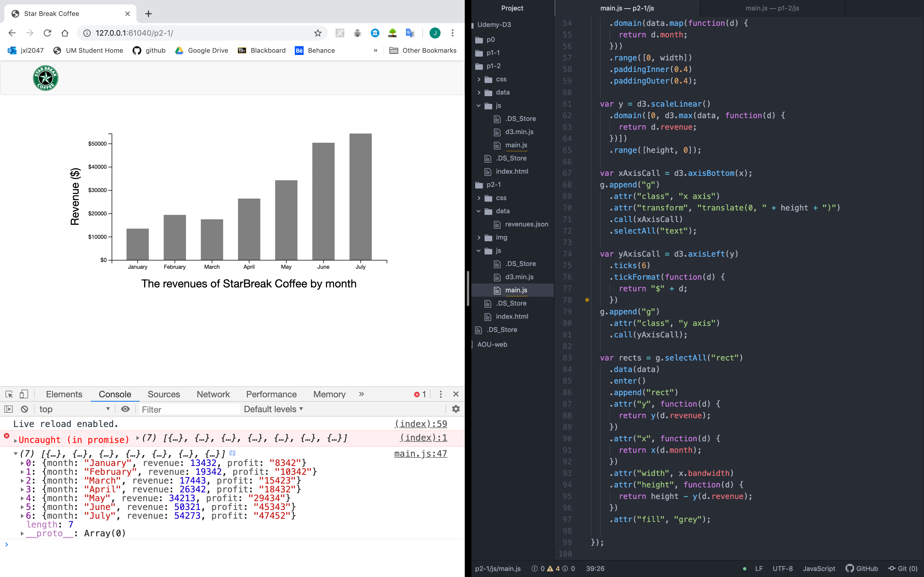The height and width of the screenshot is (577, 924).
Task: Click the Chrome three-dot menu
Action: click(x=452, y=33)
